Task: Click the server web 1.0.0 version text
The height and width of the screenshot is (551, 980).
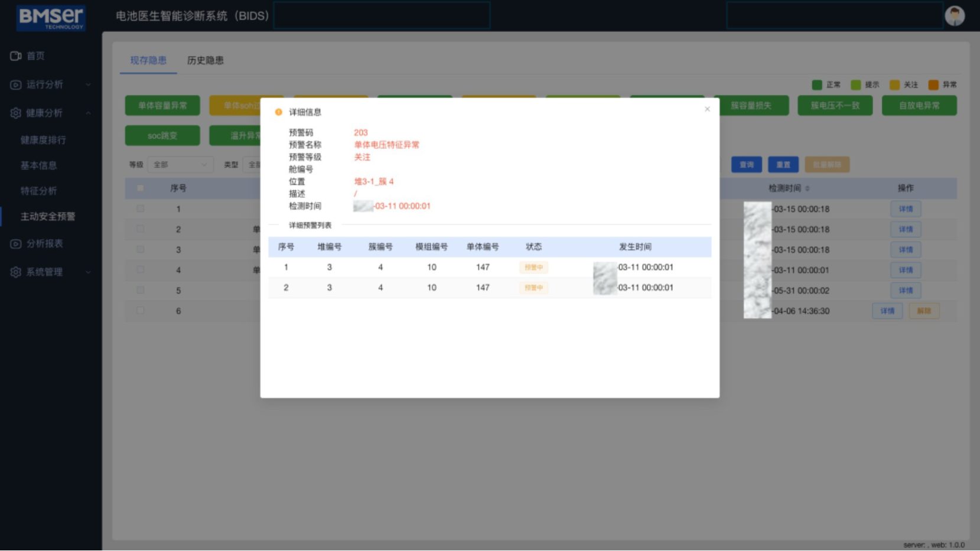Action: click(x=933, y=545)
